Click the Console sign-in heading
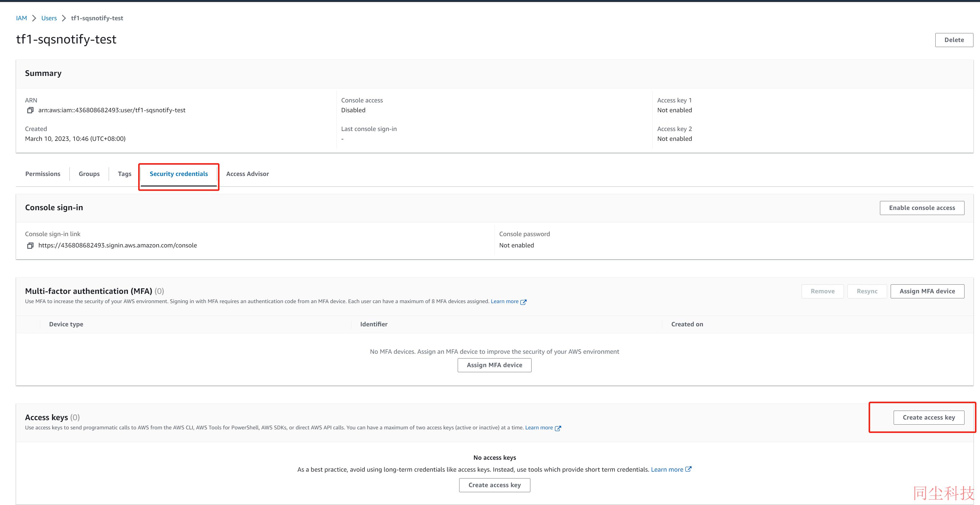Screen dimensions: 980x505 pyautogui.click(x=54, y=208)
